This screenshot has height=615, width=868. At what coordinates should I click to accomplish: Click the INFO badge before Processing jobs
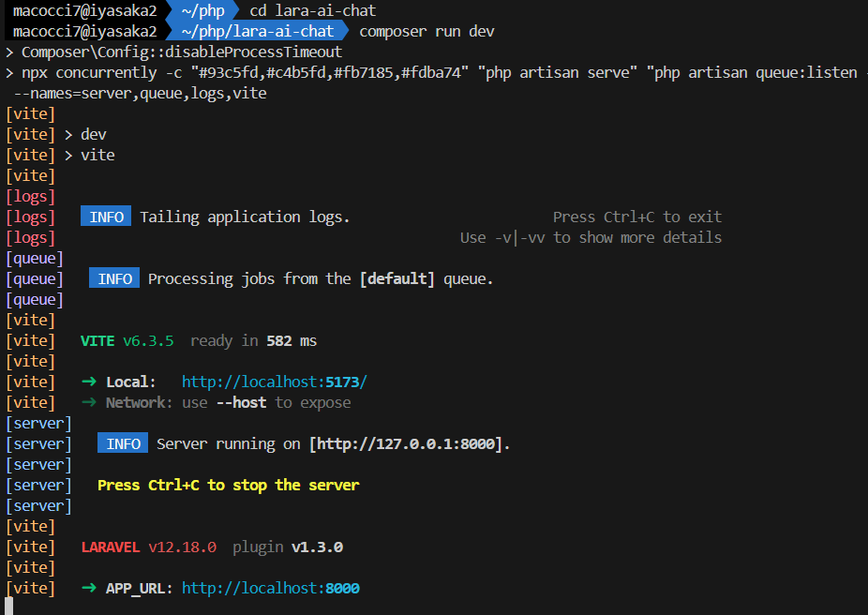click(114, 279)
